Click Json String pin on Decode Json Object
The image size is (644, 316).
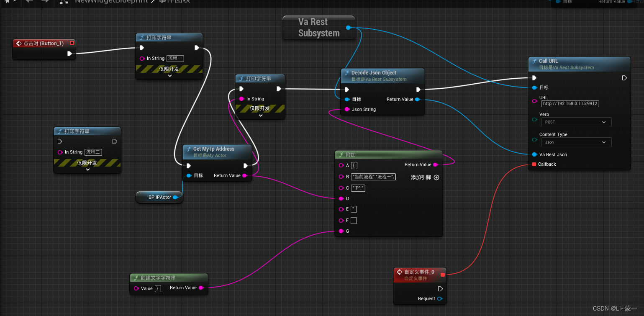(x=346, y=109)
